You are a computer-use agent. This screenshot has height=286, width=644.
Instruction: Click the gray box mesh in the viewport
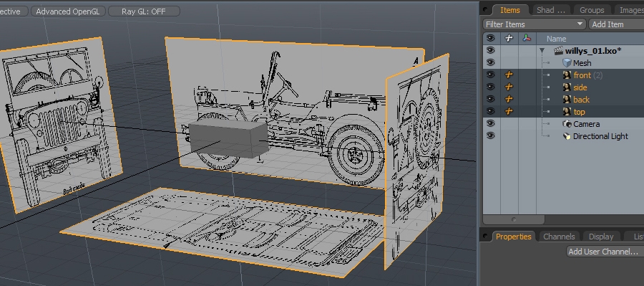[x=228, y=139]
